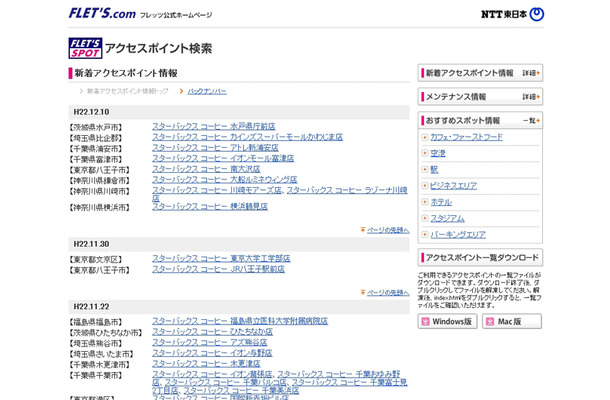Screen dimensions: 610x400
Task: Click the bullet icon beside パーキングエリア
Action: coord(425,234)
